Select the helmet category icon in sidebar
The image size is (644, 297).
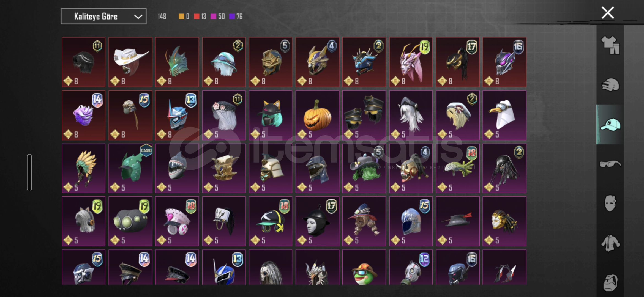(610, 85)
